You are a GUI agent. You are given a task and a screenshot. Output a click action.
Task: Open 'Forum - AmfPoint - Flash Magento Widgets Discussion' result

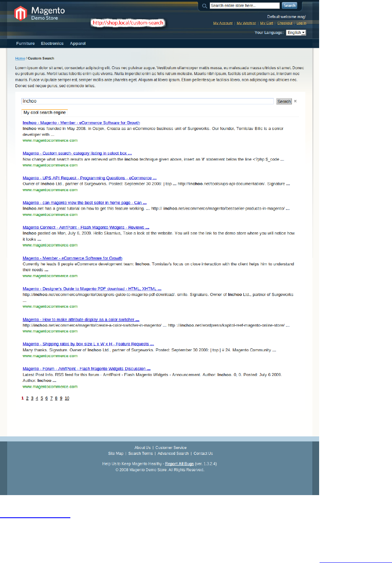(86, 369)
